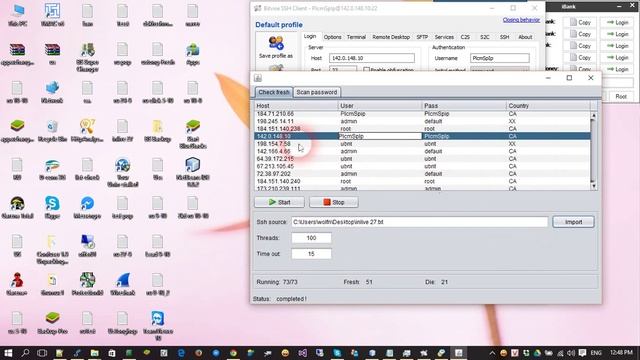Open the TeamViewer desktop shortcut
This screenshot has height=360, width=640.
click(x=158, y=325)
